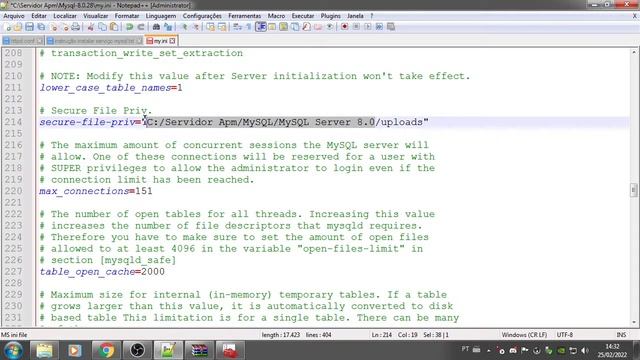Click line number 220 in the margin
This screenshot has width=640, height=360.
(13, 191)
